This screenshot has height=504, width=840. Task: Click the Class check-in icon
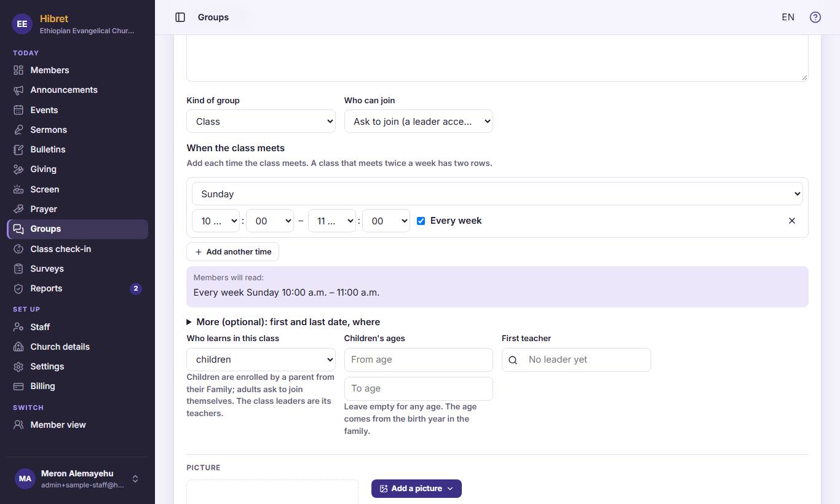18,249
